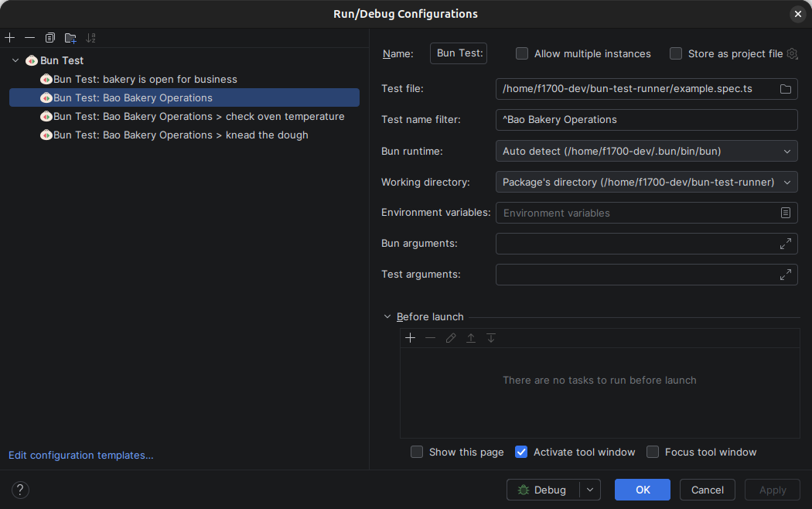The image size is (812, 509).
Task: Click the Name input field
Action: click(459, 53)
